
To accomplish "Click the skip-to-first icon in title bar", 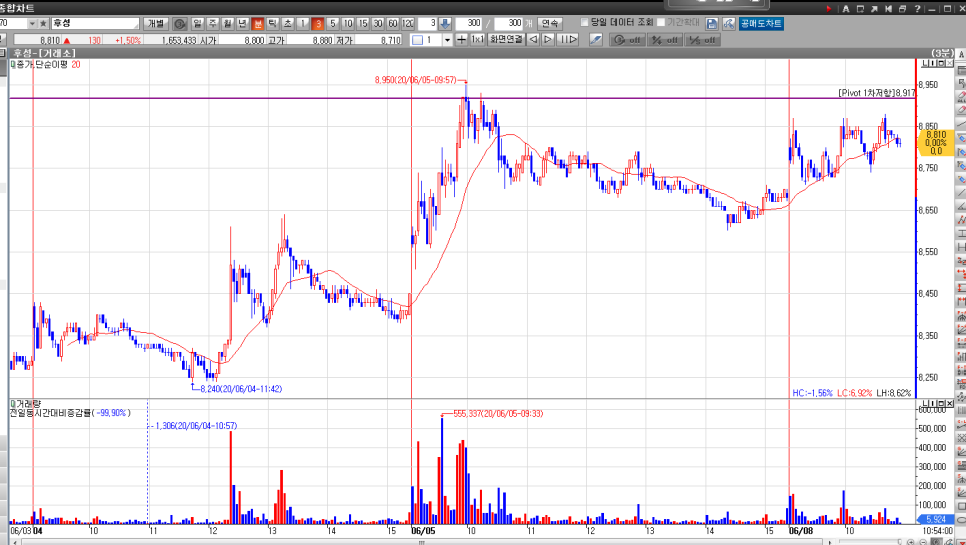I will pos(888,9).
